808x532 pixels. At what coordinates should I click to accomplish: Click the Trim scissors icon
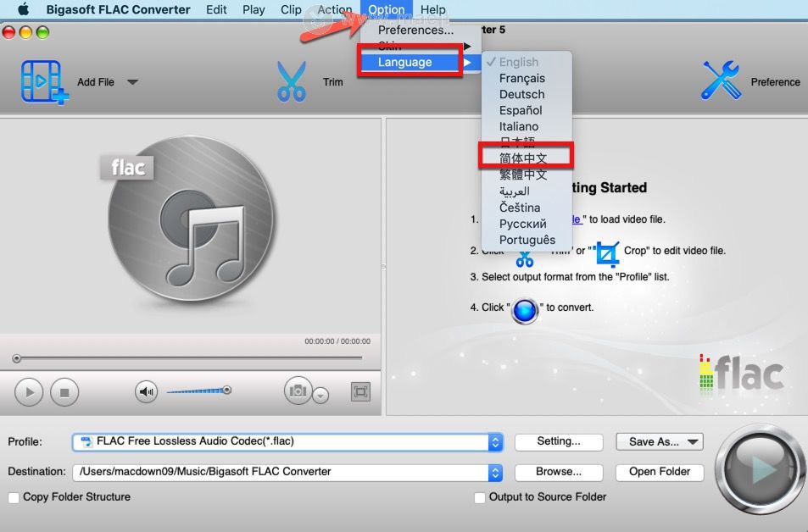(x=291, y=81)
